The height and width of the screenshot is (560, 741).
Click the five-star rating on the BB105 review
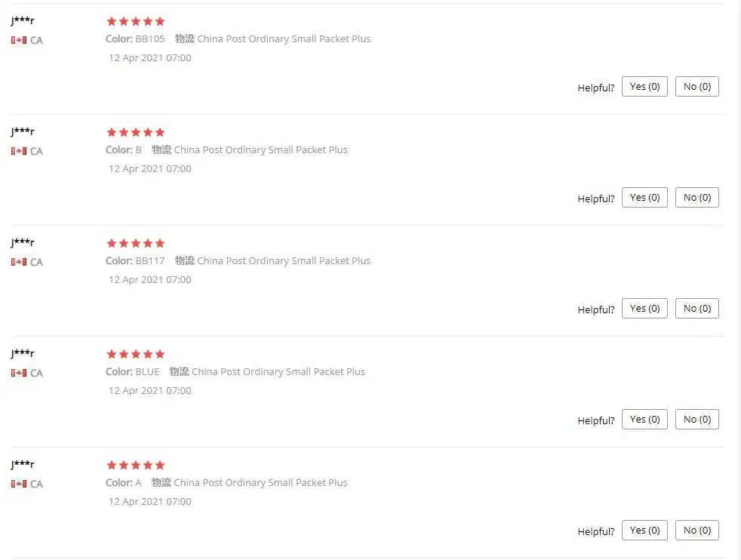click(136, 21)
